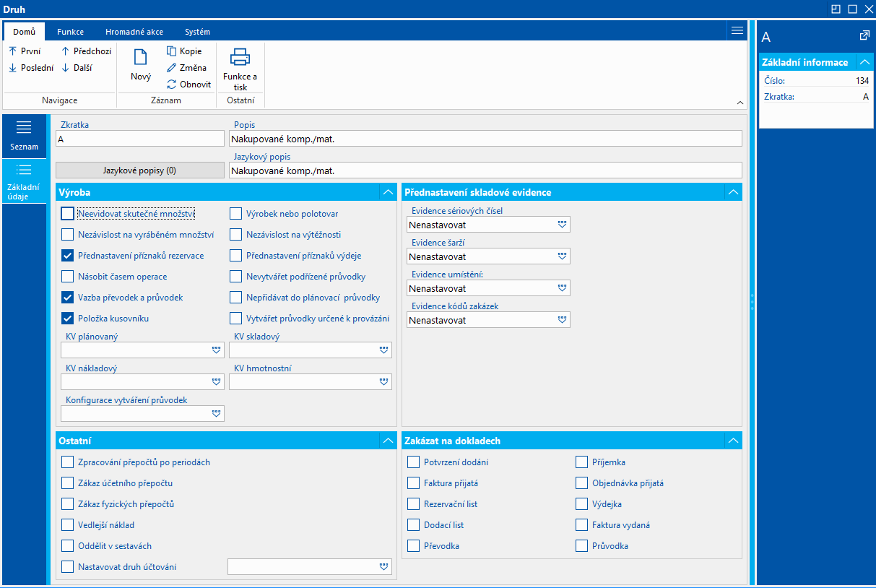
Task: Collapse the ribbon with small arrow
Action: point(740,102)
